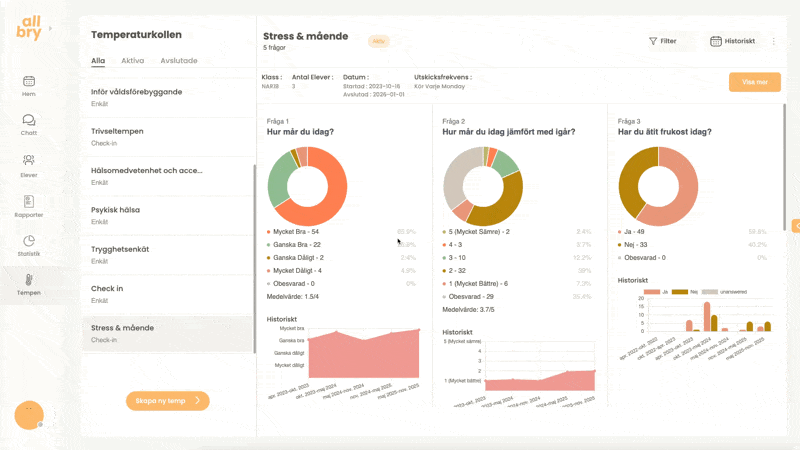Image resolution: width=800 pixels, height=450 pixels.
Task: Toggle the unanswered legend series
Action: click(x=722, y=292)
